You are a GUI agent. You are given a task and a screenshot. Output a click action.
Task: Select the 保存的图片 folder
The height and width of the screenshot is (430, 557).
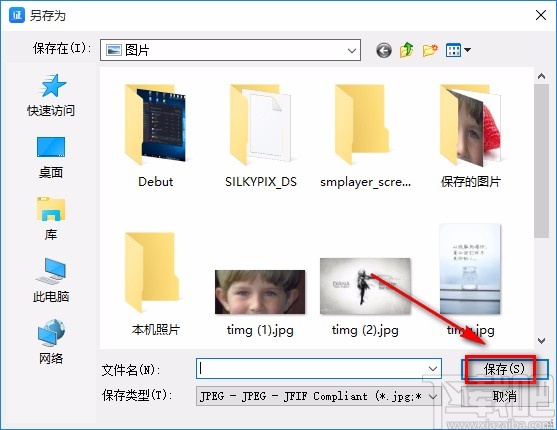tap(470, 136)
